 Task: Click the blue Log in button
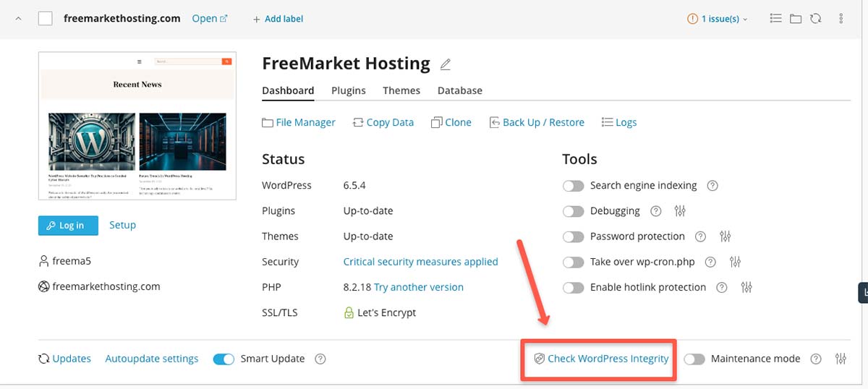(67, 226)
